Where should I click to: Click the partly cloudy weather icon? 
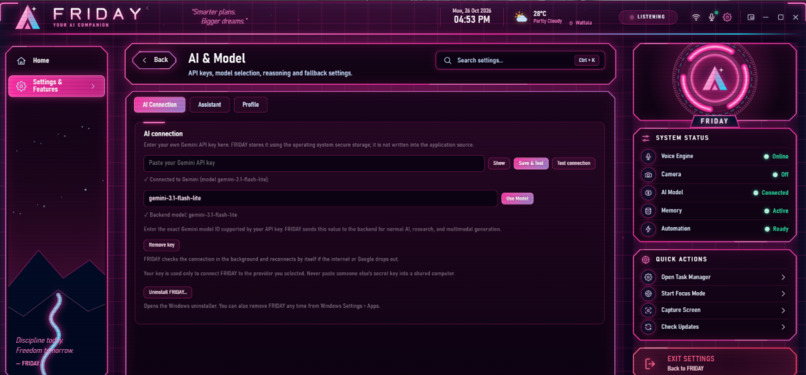coord(521,17)
